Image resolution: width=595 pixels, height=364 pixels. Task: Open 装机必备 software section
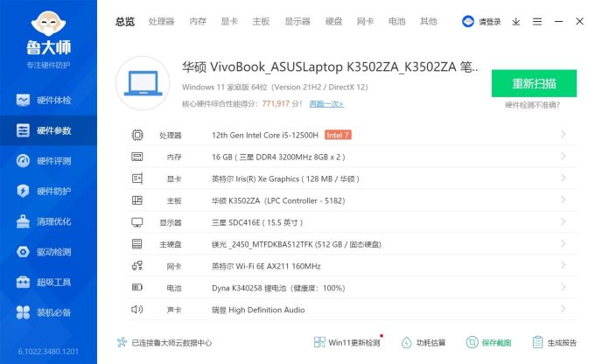coord(48,312)
